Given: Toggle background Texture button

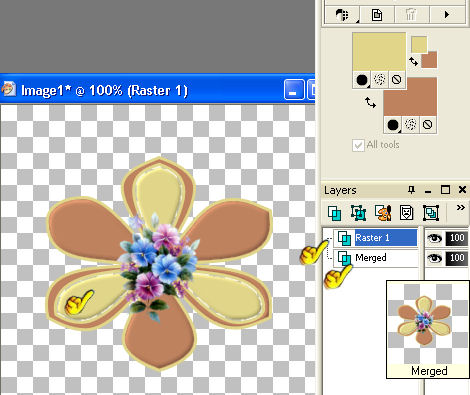Looking at the screenshot, I should tap(411, 125).
